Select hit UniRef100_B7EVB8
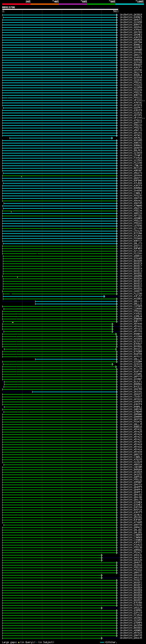The width and height of the screenshot is (146, 644). [131, 603]
